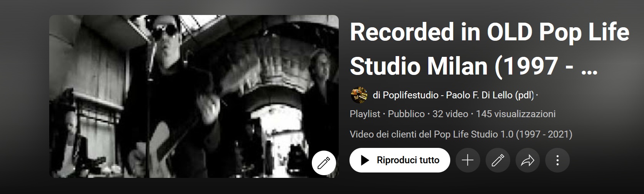Click the pencil icon on the playlist thumbnail
The width and height of the screenshot is (644, 194).
[x=324, y=163]
